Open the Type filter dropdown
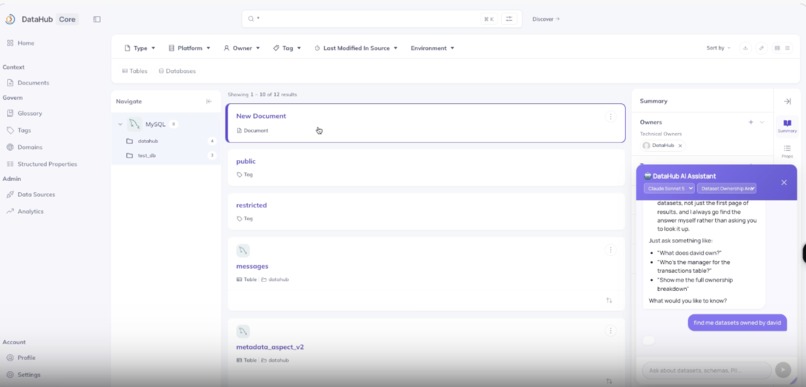This screenshot has width=806, height=387. click(x=140, y=48)
